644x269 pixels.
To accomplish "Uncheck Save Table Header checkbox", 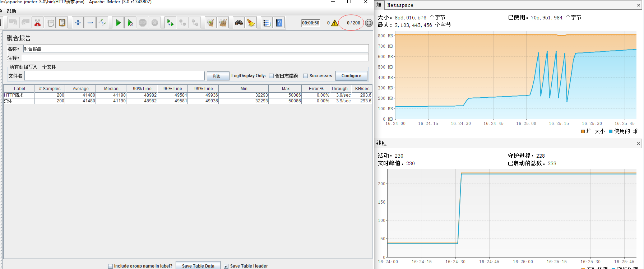I will click(226, 266).
